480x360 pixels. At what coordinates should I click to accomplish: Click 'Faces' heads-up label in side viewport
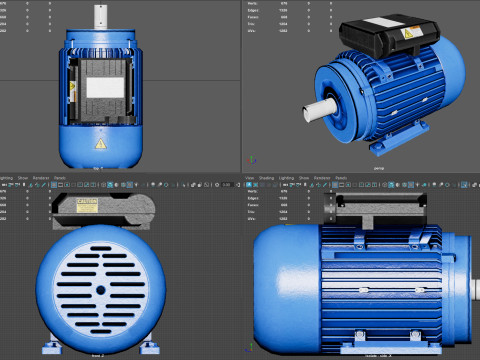(x=253, y=205)
